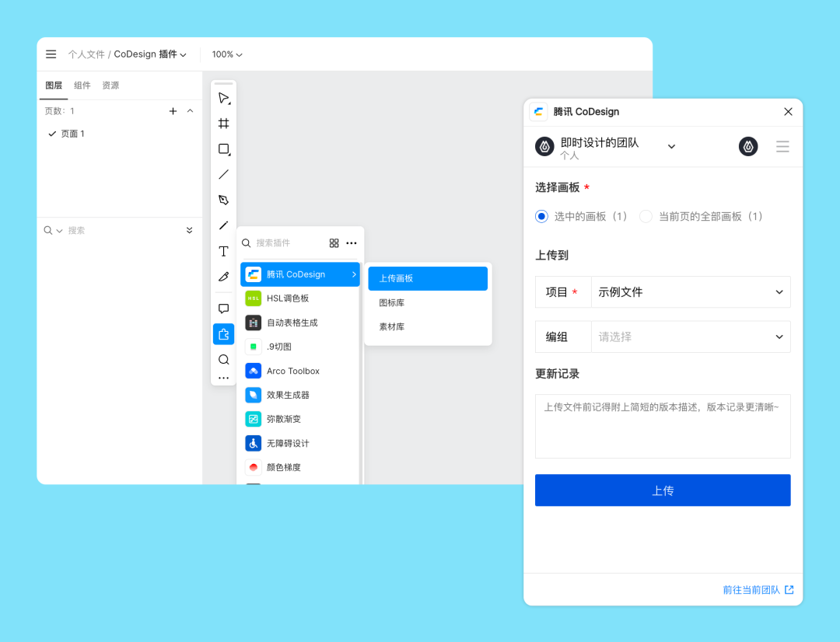The image size is (840, 642).
Task: Click the 更新记录 description text area
Action: click(663, 426)
